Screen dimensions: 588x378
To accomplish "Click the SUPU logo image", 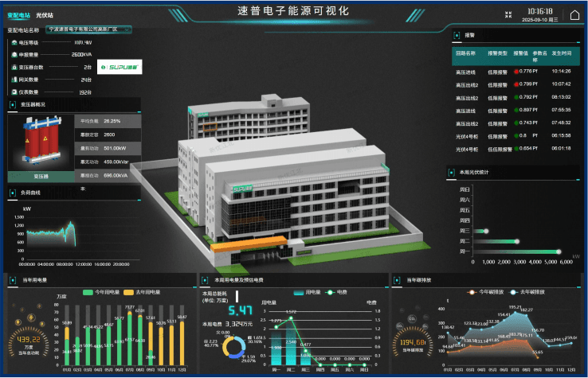I will (120, 67).
